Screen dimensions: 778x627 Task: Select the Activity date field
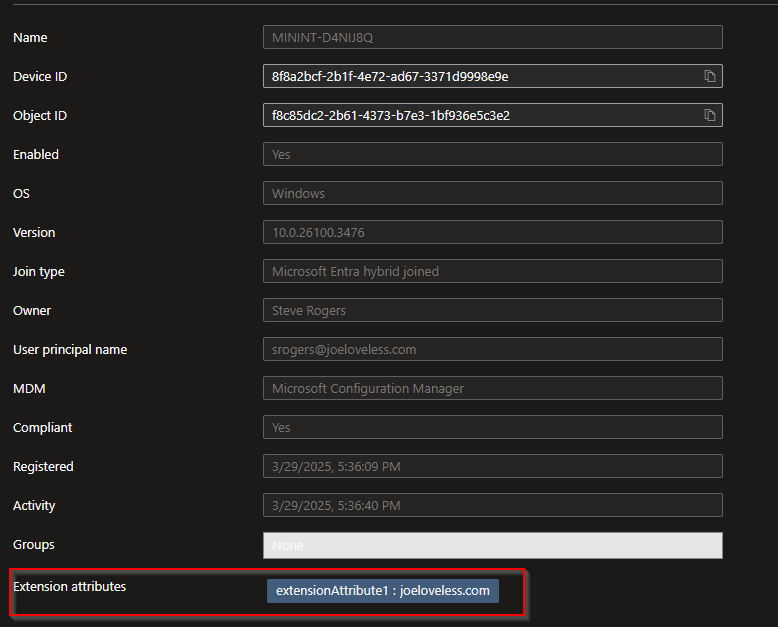click(x=492, y=505)
